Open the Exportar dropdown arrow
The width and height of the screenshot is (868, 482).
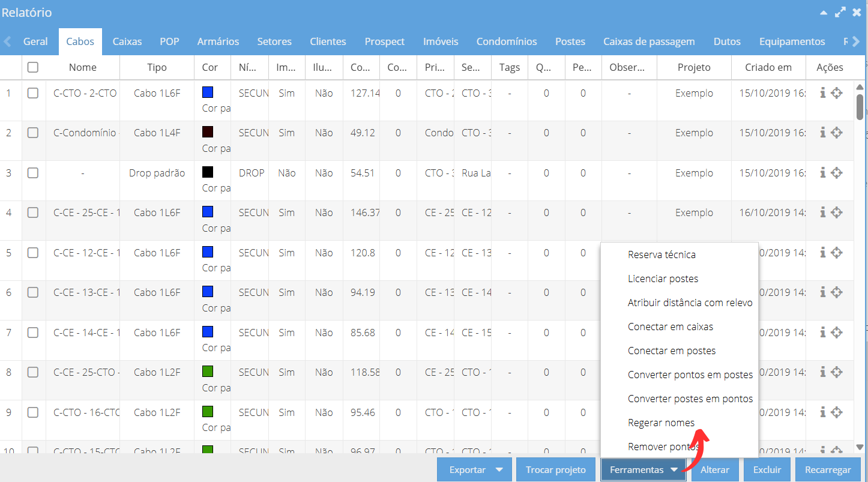(x=499, y=470)
